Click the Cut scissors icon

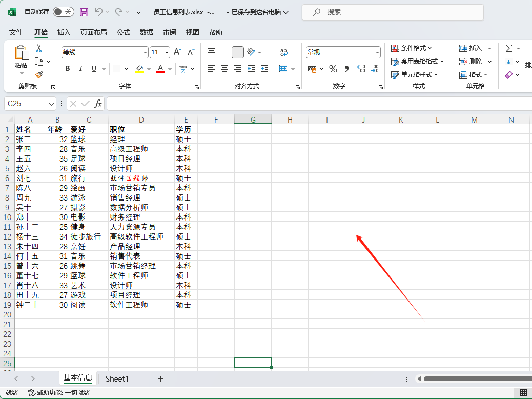[x=39, y=48]
